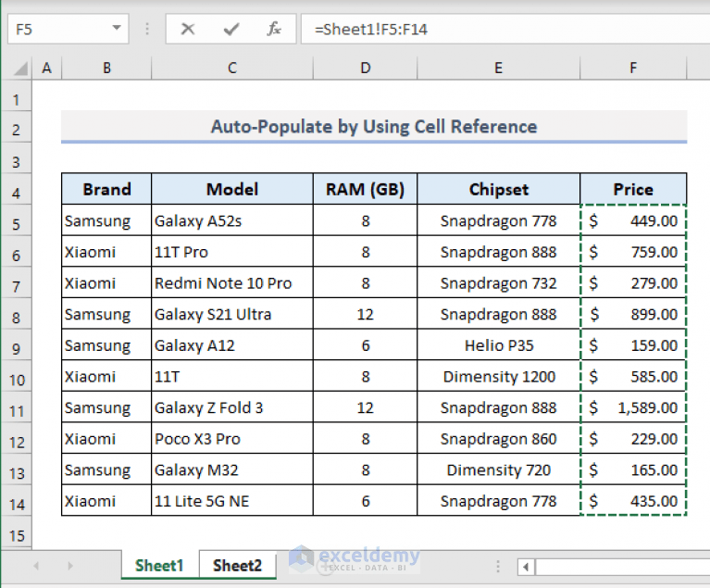710x588 pixels.
Task: Select the 'Redmi Note 10 Pro' cell
Action: (x=232, y=283)
